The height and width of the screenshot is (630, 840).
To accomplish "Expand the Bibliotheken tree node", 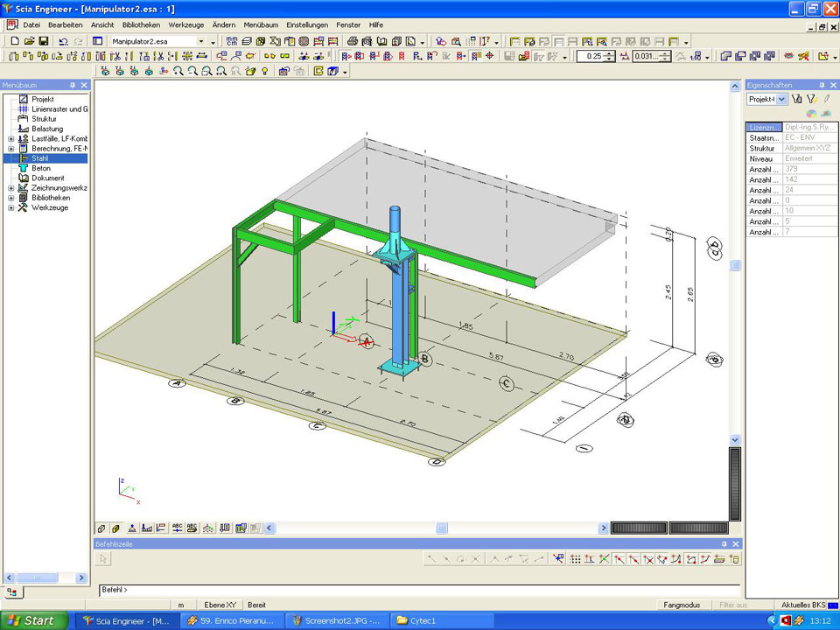I will [x=11, y=198].
